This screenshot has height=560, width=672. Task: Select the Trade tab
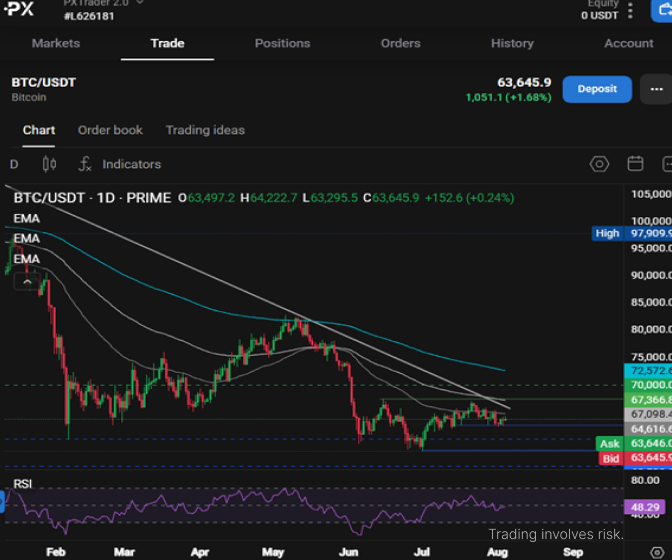[168, 43]
